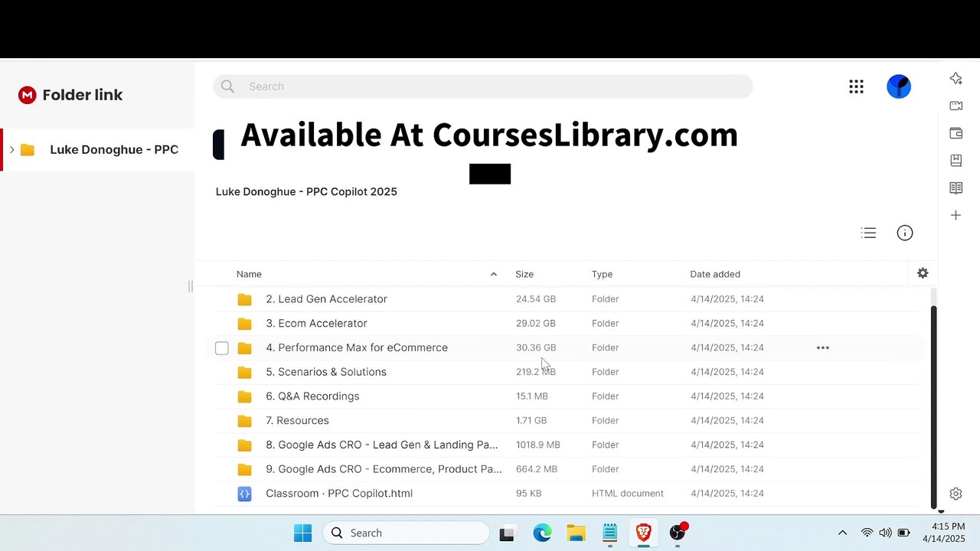Open the sidebar reading list icon
Image resolution: width=980 pixels, height=551 pixels.
click(x=955, y=188)
